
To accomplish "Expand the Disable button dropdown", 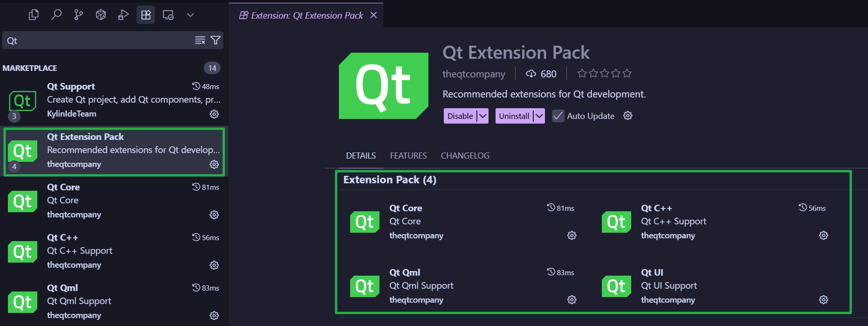I will coord(482,116).
